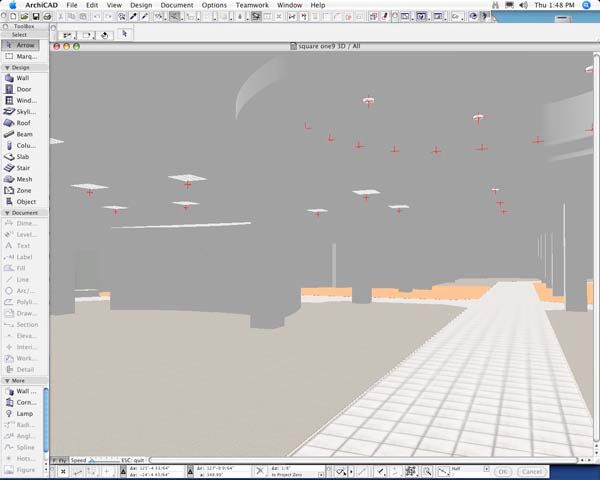Image resolution: width=600 pixels, height=480 pixels.
Task: Open the Options menu
Action: tap(214, 5)
